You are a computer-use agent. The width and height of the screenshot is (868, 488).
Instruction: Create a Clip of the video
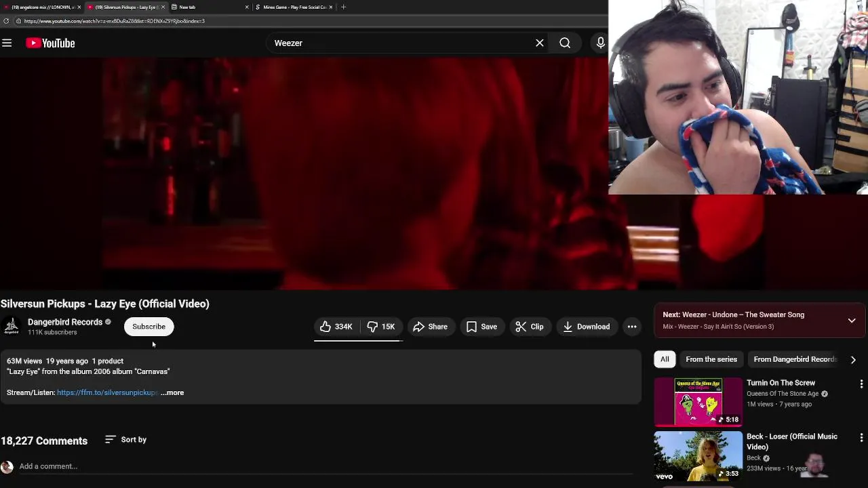[530, 327]
